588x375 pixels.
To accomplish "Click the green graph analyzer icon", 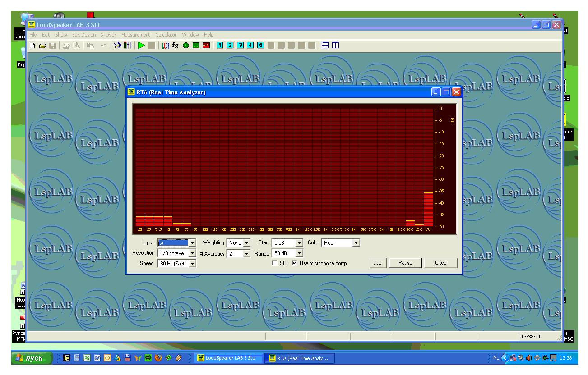I will (x=196, y=46).
